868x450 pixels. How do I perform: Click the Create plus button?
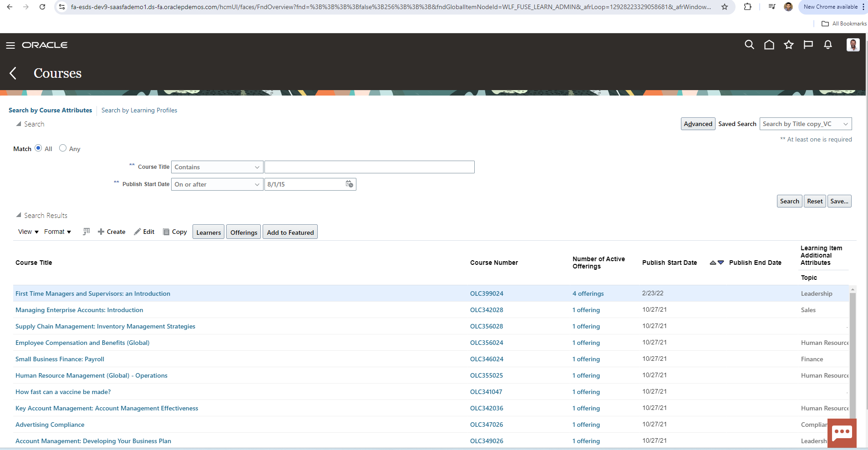pos(112,232)
